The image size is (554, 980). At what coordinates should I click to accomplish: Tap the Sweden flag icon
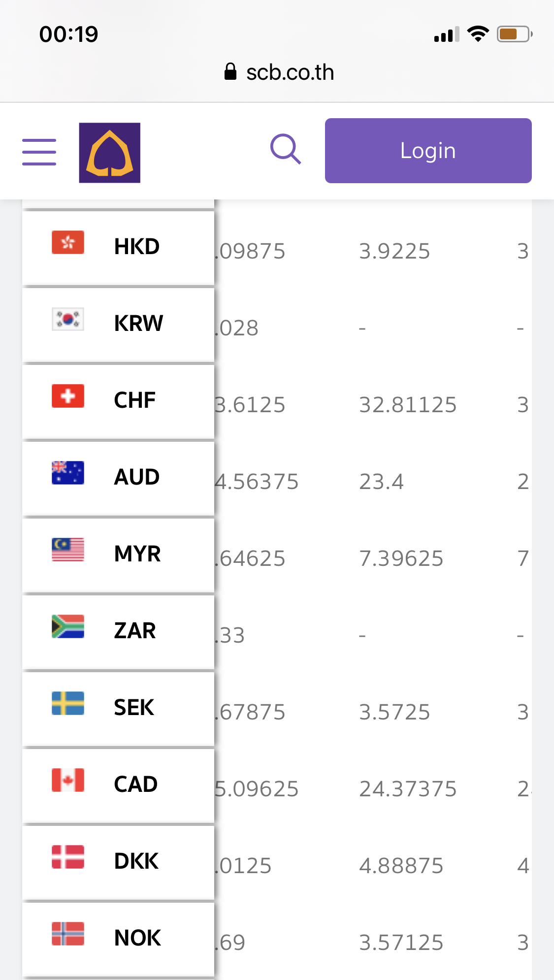point(68,703)
